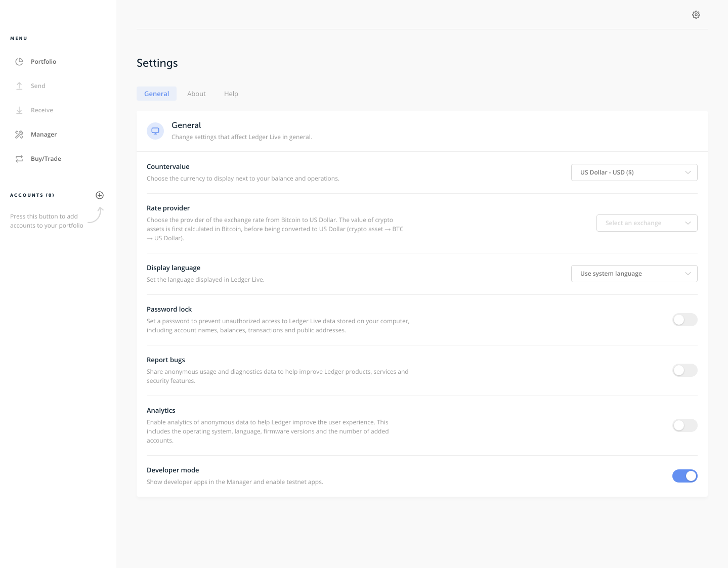Open Buy/Trade in the sidebar
Screen dimensions: 728x568
[x=46, y=159]
